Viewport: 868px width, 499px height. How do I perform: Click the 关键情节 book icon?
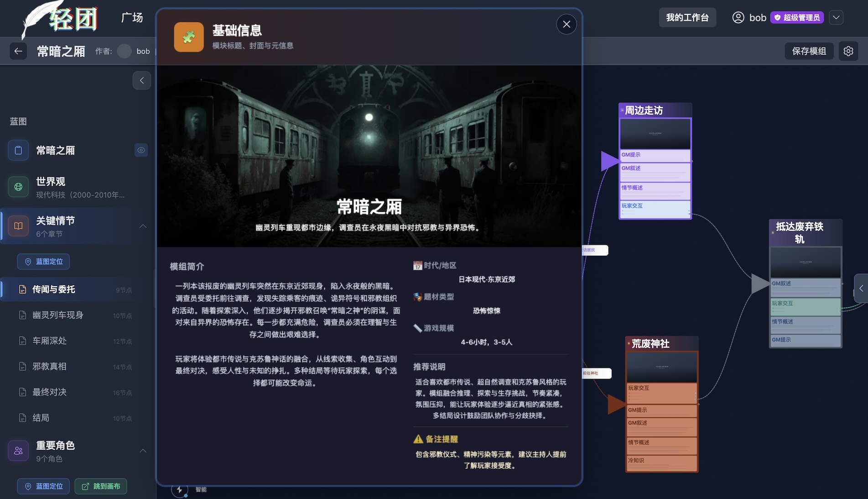pos(18,226)
